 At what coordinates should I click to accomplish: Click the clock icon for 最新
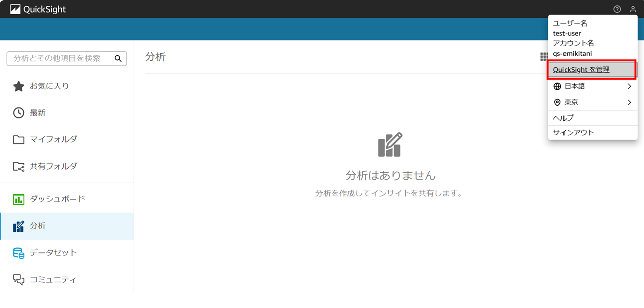pyautogui.click(x=19, y=113)
